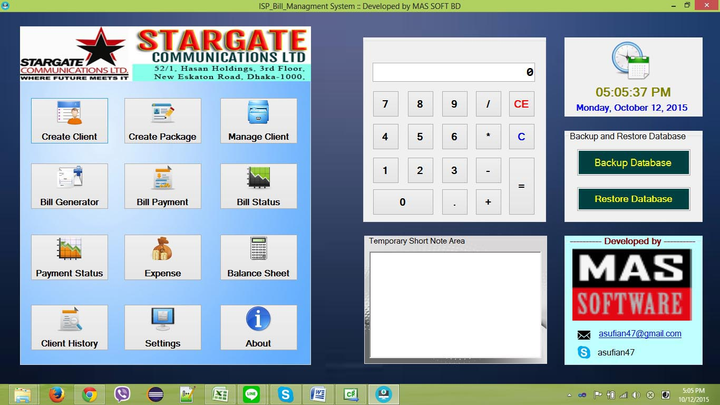720x405 pixels.
Task: Open LINE from the taskbar
Action: click(x=251, y=394)
